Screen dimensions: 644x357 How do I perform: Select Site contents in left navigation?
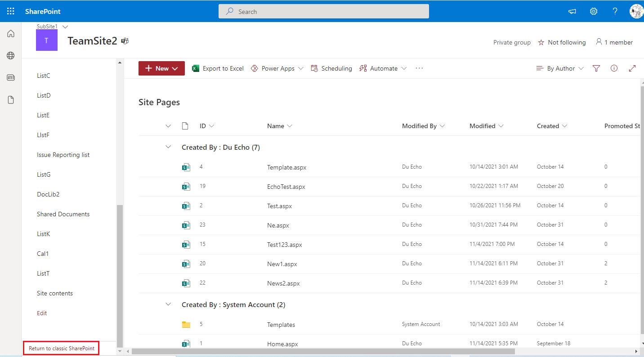click(55, 293)
